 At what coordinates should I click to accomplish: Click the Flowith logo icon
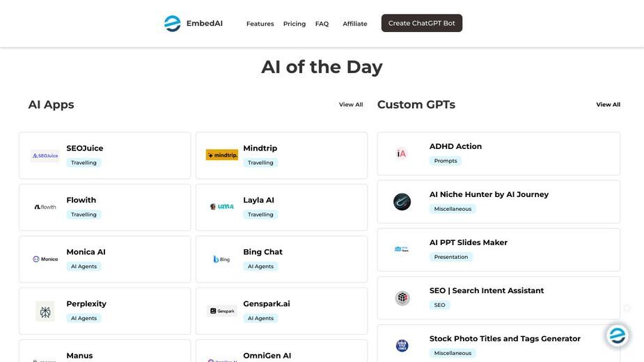coord(45,207)
